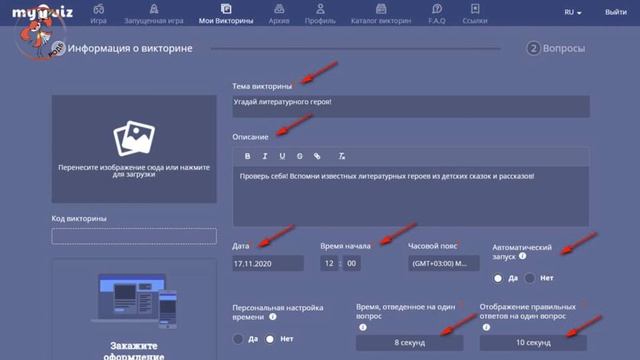Apply strikethrough formatting in description editor

coord(300,156)
